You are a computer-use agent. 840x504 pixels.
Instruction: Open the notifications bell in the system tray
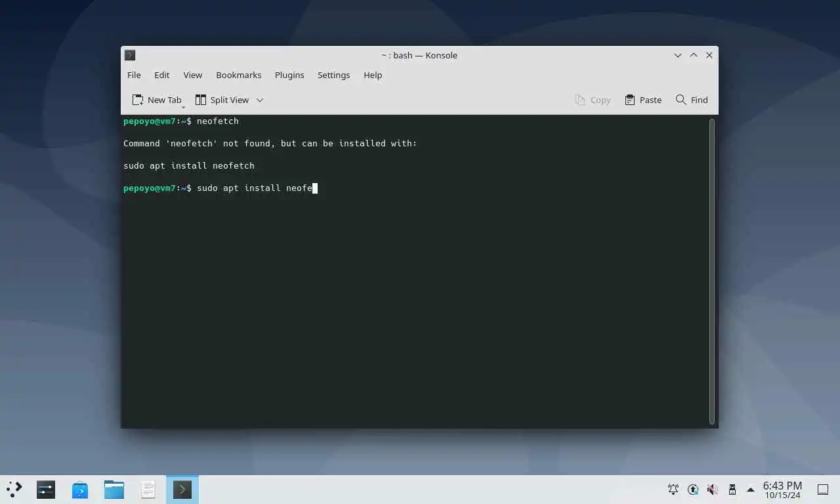(673, 489)
